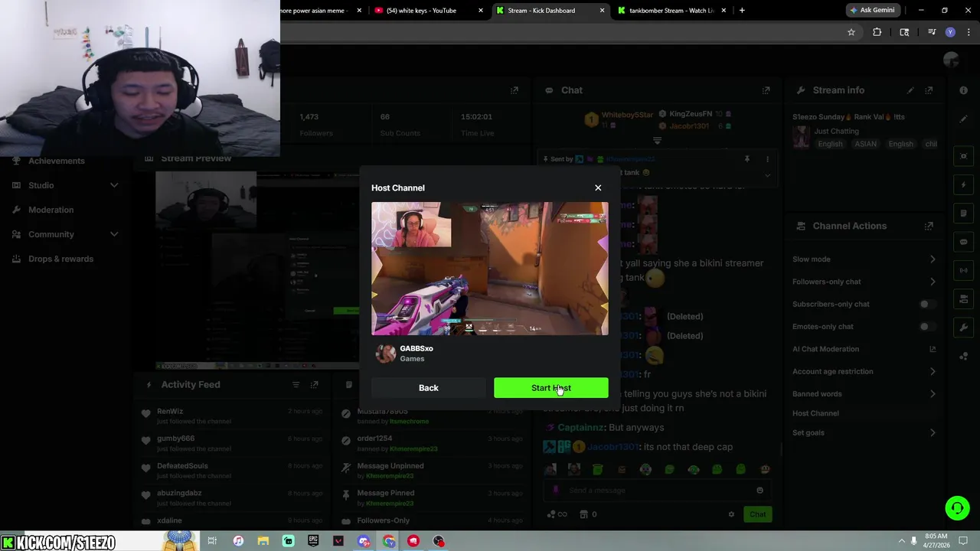Click RenWiz in the Activity Feed
Viewport: 980px width, 551px height.
(x=170, y=412)
